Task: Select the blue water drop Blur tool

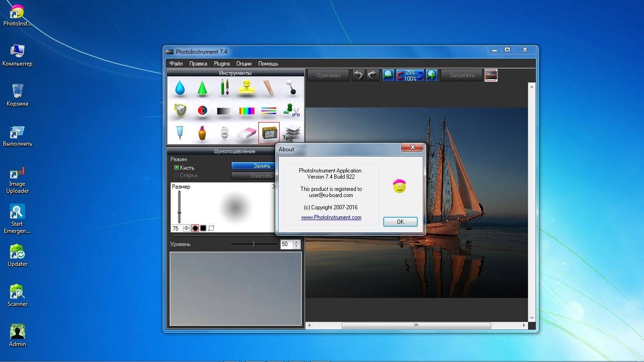Action: click(x=180, y=88)
